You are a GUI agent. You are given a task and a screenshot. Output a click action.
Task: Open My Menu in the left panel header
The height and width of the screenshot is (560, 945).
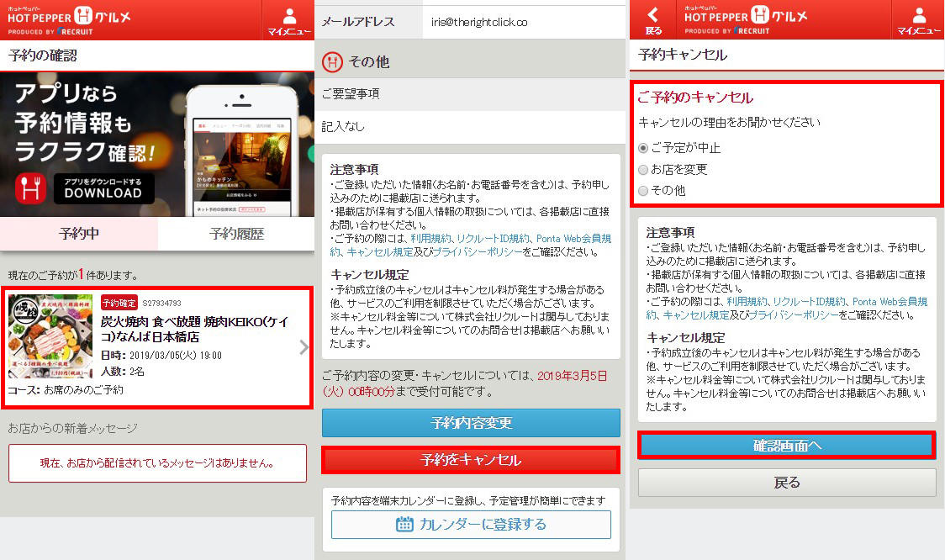click(x=288, y=20)
